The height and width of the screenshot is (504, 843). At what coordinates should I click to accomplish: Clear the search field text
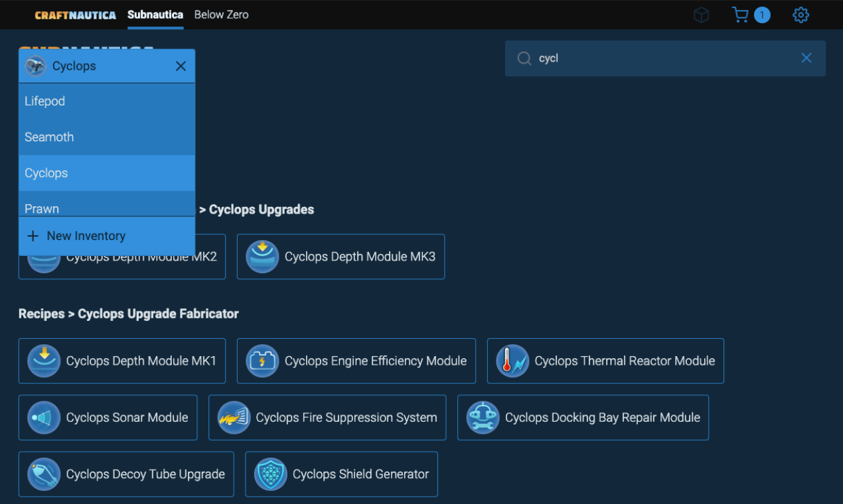tap(806, 58)
